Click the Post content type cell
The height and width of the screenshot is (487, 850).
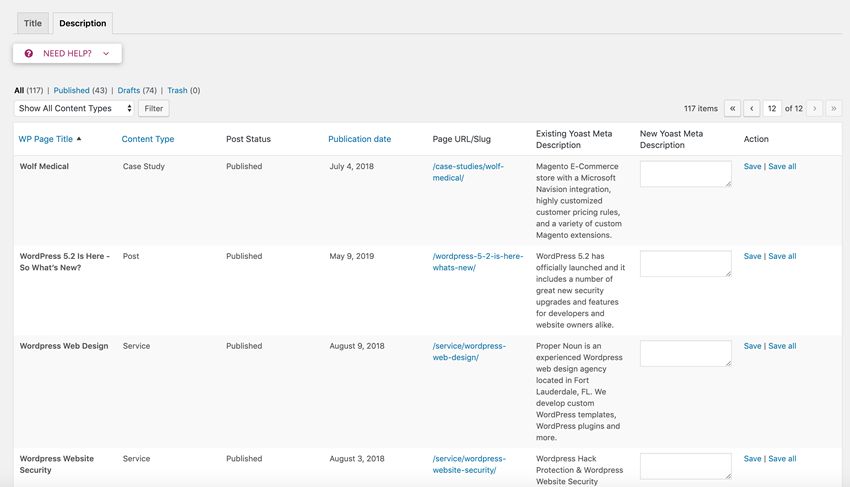click(131, 256)
